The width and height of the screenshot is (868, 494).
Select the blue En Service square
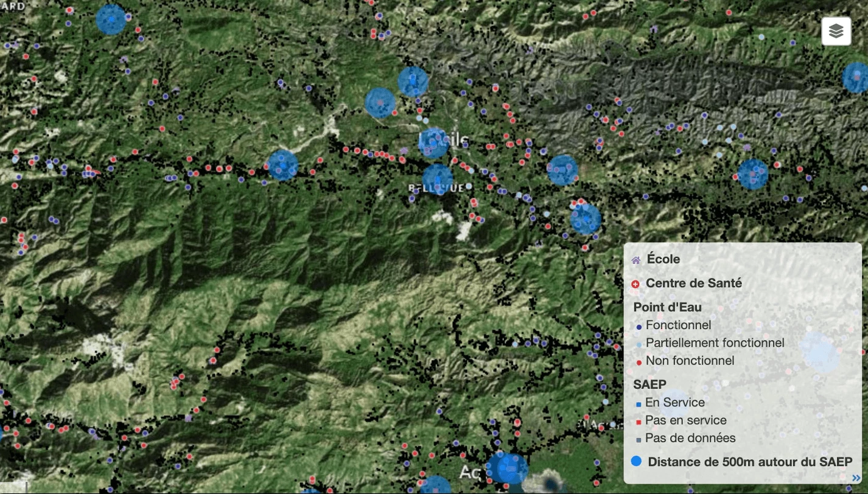point(639,404)
